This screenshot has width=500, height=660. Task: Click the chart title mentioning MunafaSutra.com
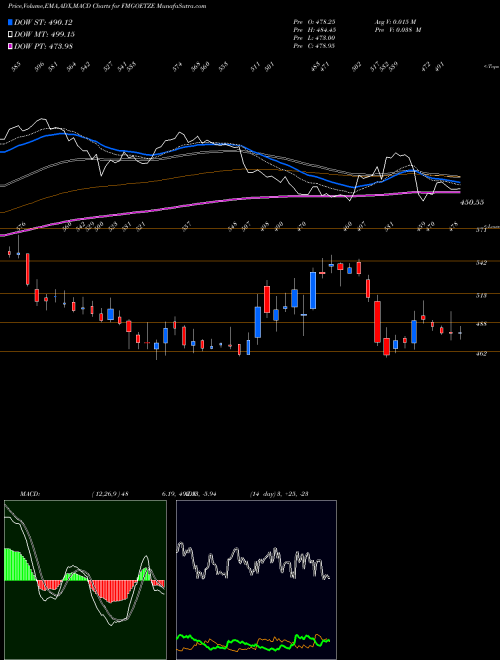(x=107, y=7)
